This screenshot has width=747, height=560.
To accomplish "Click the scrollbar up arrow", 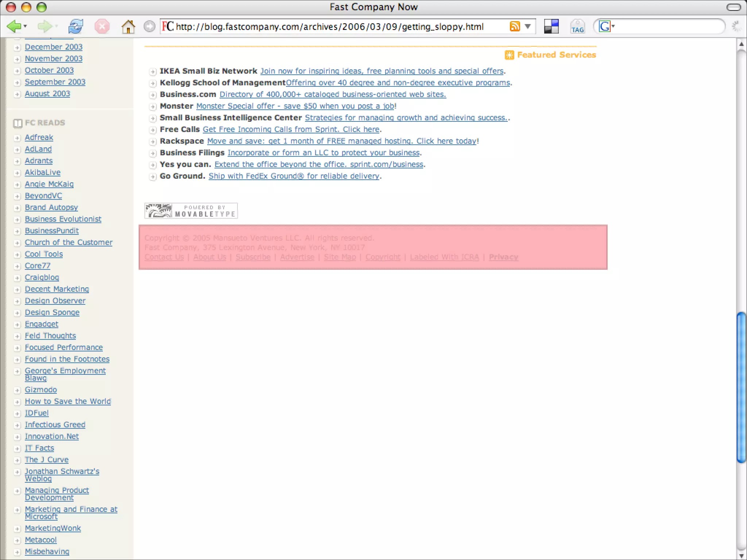I will pos(741,44).
